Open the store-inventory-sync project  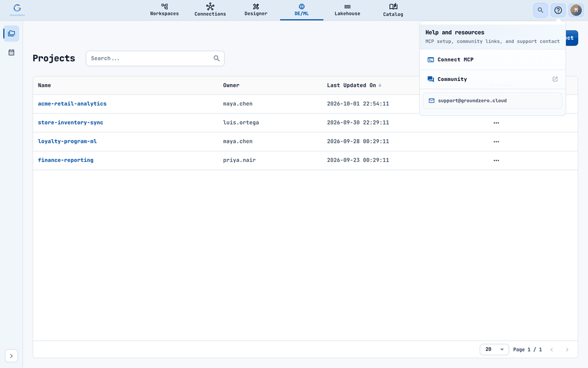click(x=70, y=123)
